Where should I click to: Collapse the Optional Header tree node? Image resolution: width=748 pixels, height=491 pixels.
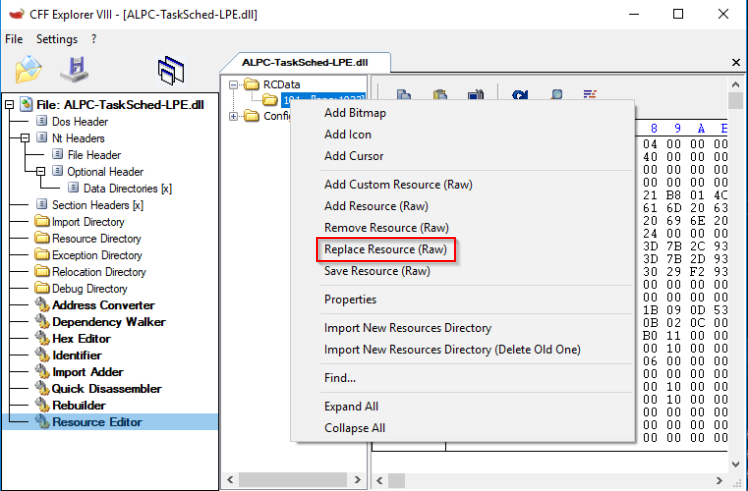pyautogui.click(x=41, y=172)
